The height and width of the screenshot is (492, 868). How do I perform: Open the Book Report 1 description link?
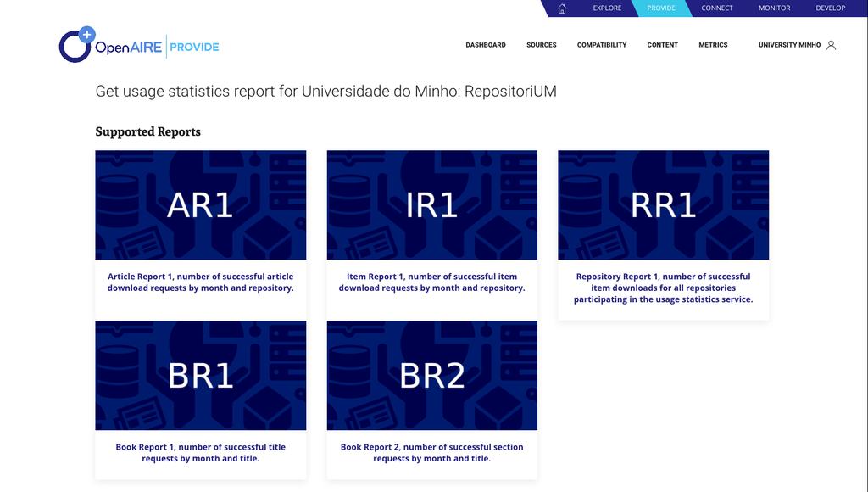(x=200, y=453)
